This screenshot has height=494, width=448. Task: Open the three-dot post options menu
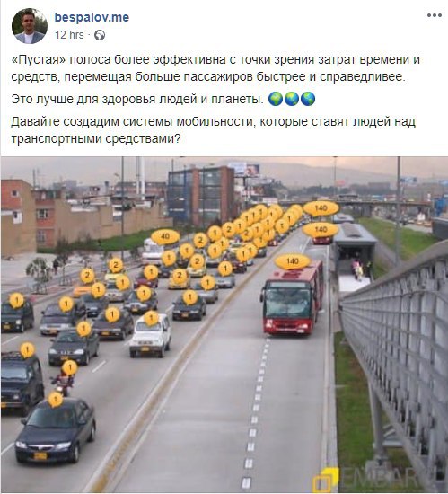click(435, 15)
